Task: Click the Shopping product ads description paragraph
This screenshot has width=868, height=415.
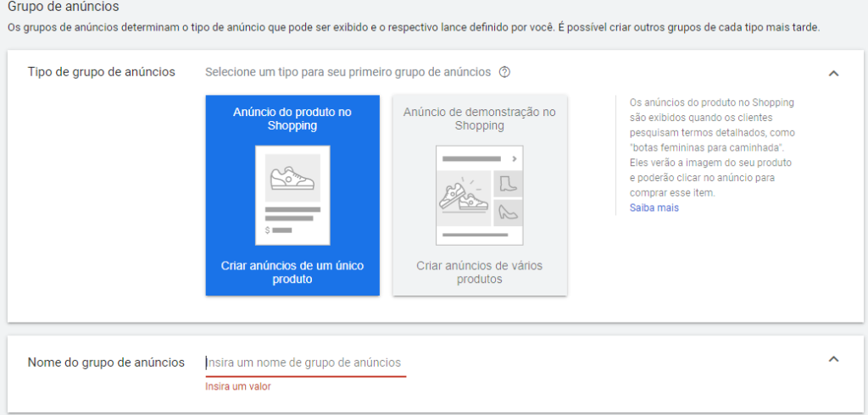Action: [712, 147]
